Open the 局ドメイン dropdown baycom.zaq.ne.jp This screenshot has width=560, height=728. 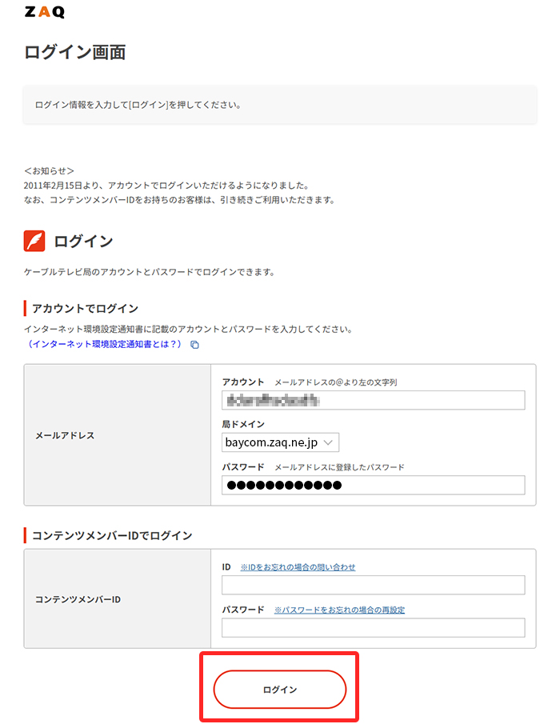(281, 442)
